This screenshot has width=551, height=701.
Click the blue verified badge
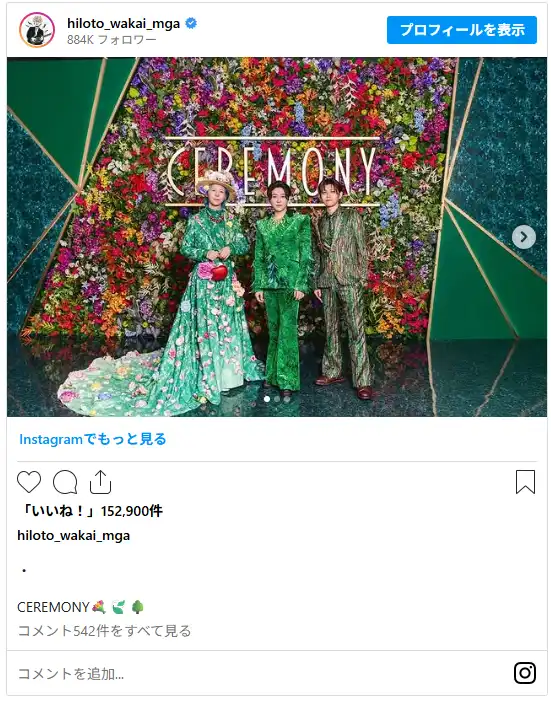(191, 23)
